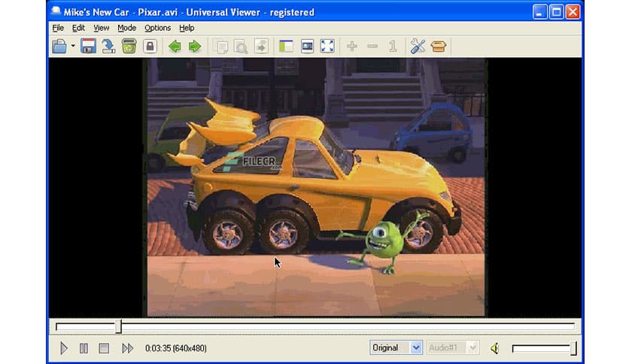Maximize the Universal Viewer window
The image size is (629, 364).
[556, 12]
